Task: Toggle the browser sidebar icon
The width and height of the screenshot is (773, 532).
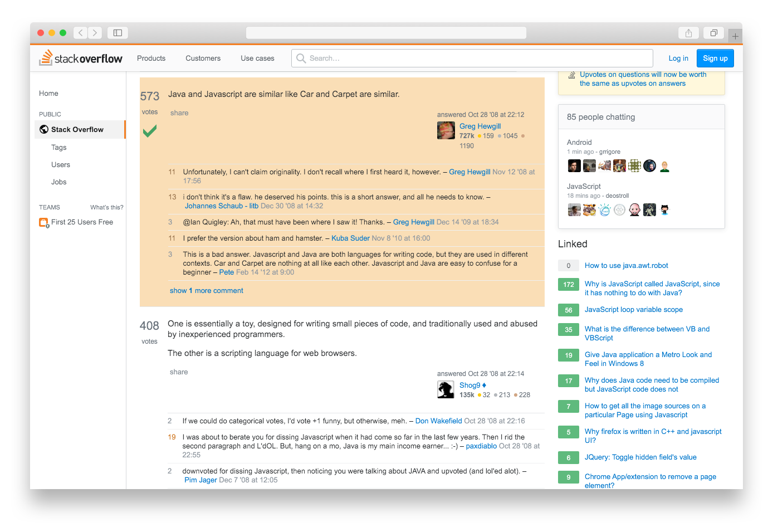Action: point(118,33)
